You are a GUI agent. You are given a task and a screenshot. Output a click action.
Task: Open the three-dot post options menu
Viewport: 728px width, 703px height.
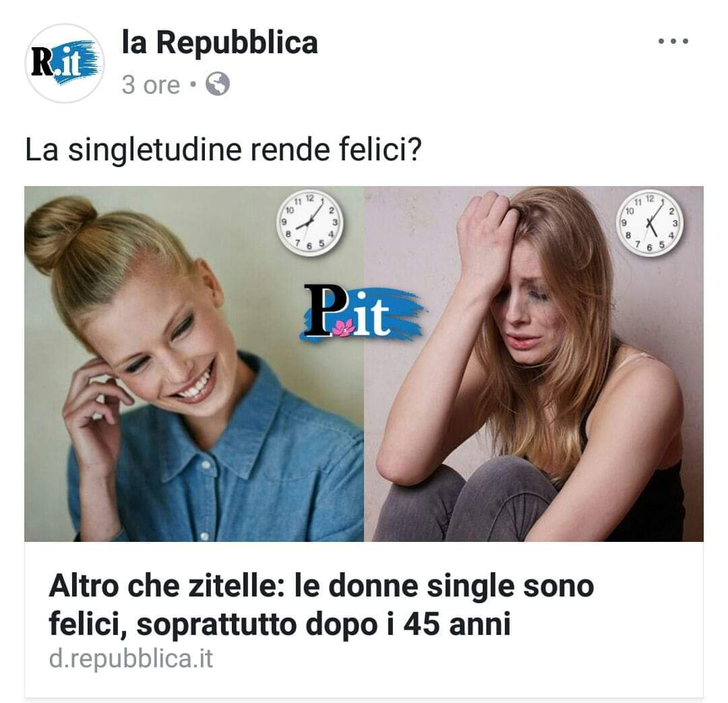(673, 41)
